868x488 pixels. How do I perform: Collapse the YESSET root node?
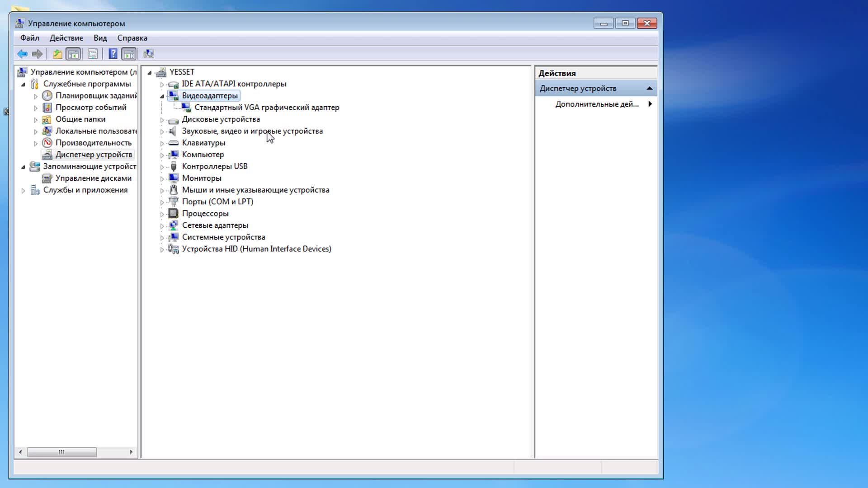tap(150, 73)
